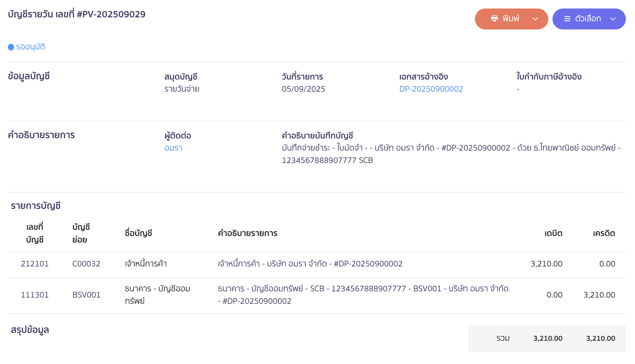
Task: Click the รออนุมัติ status label
Action: [x=31, y=47]
